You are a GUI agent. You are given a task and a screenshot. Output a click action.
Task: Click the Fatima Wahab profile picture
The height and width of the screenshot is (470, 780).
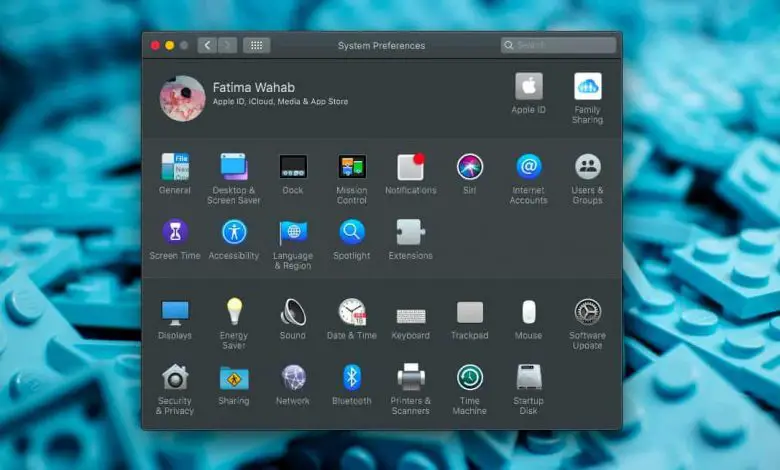pos(183,98)
